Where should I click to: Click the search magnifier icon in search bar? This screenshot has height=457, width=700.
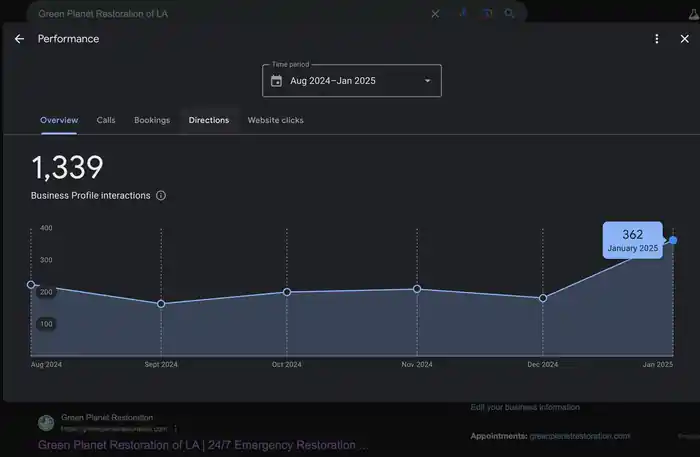[x=509, y=13]
